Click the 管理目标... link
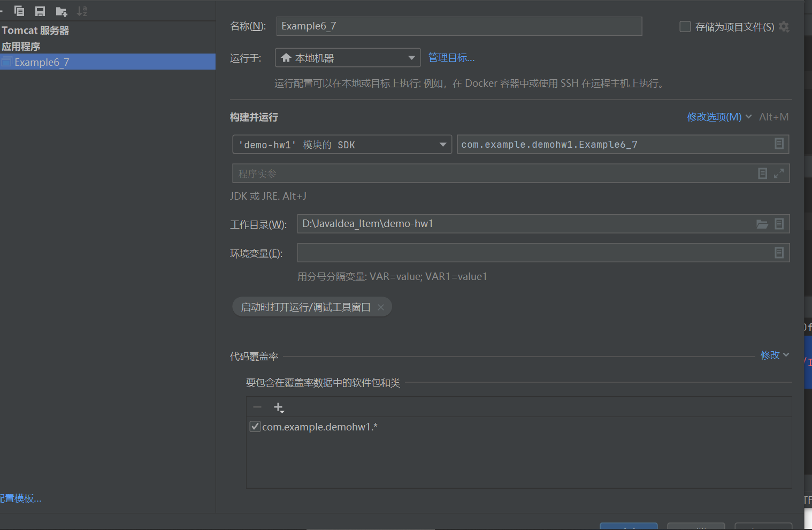 click(450, 57)
